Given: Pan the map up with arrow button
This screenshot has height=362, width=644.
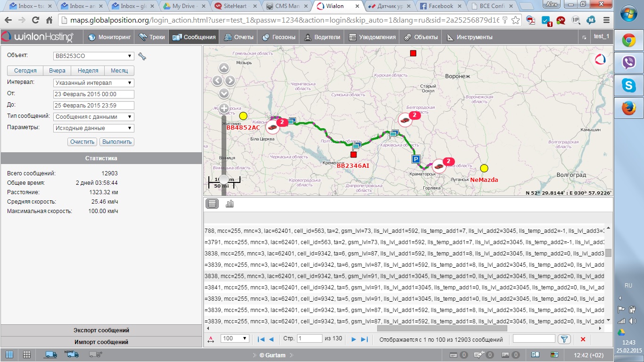Looking at the screenshot, I should point(224,68).
